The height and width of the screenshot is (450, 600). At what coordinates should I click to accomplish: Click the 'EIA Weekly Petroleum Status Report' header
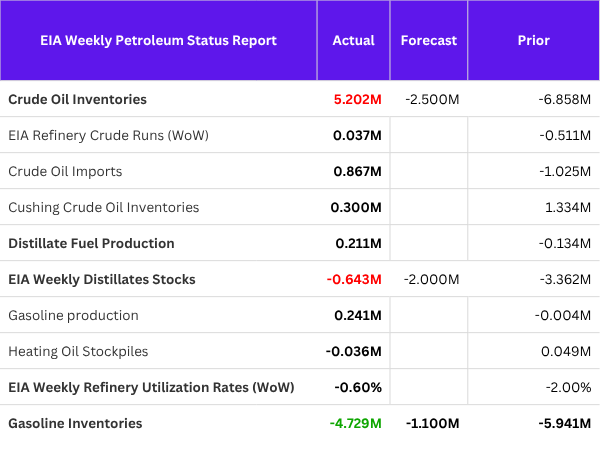pos(158,41)
